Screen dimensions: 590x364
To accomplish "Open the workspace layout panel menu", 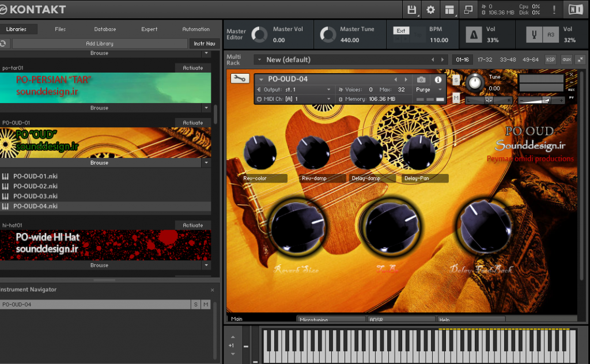I will [x=449, y=10].
